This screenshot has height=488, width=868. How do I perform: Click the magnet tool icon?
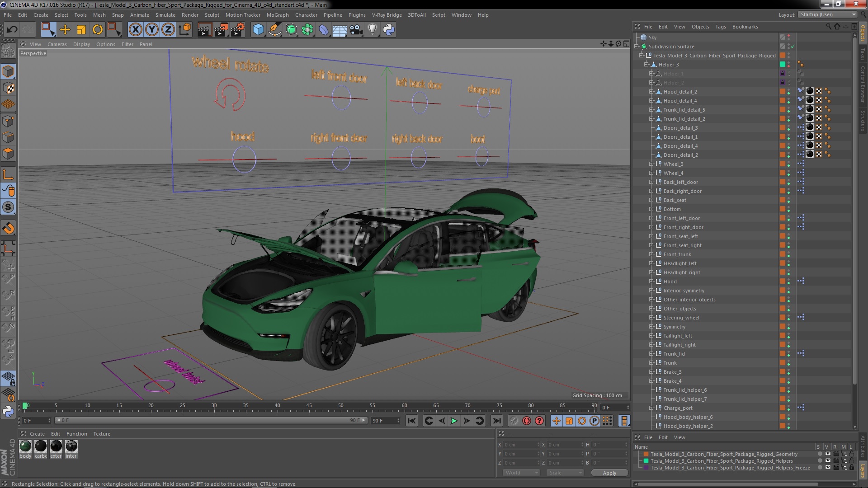pyautogui.click(x=8, y=228)
